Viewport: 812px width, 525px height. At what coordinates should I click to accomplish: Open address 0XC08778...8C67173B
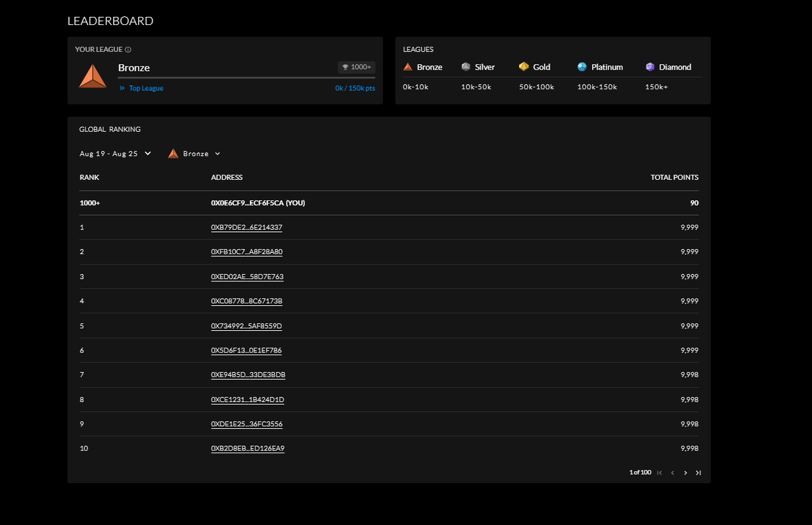(x=247, y=301)
